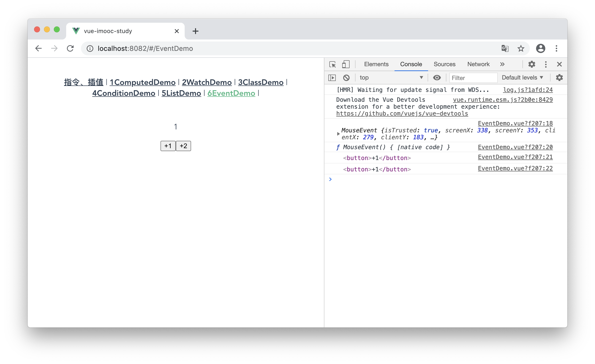Open the 4ConditionDemo link
Viewport: 595px width, 364px height.
coord(124,93)
